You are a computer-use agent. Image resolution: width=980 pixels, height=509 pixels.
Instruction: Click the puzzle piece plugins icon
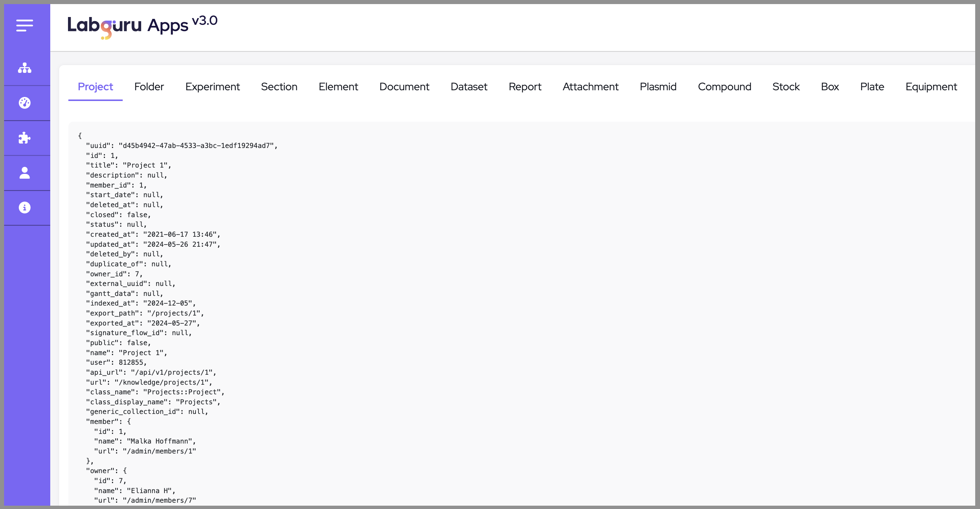click(x=25, y=138)
